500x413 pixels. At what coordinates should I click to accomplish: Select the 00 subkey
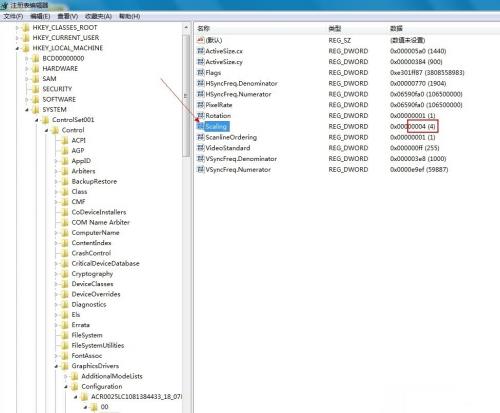104,407
